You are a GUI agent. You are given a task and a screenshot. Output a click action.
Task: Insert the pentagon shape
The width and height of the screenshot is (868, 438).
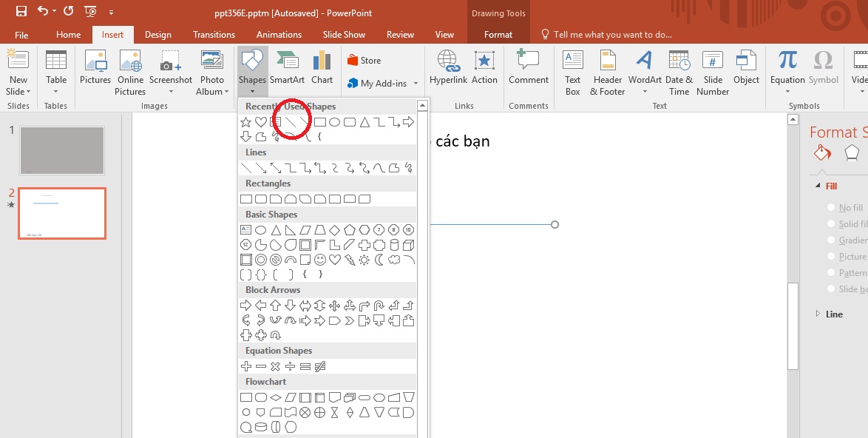coord(349,230)
